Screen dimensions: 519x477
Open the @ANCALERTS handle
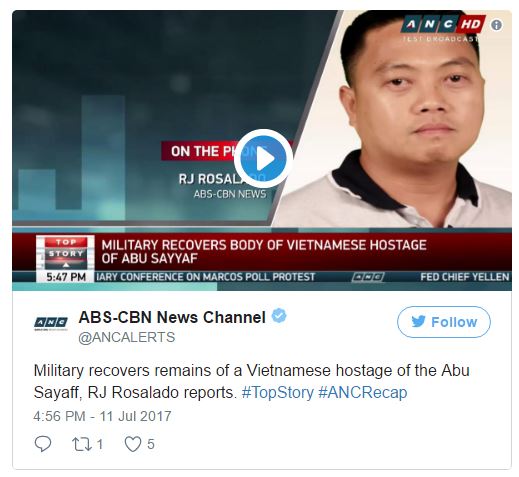(x=127, y=337)
